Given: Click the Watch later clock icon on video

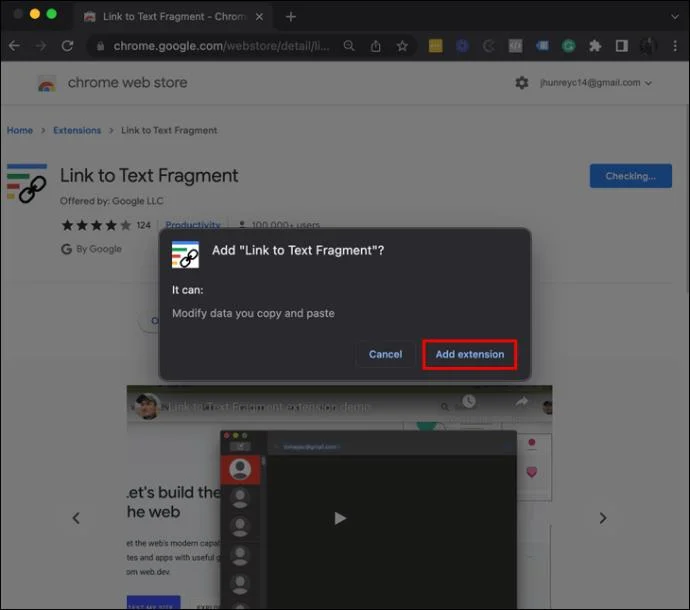Looking at the screenshot, I should [x=469, y=401].
